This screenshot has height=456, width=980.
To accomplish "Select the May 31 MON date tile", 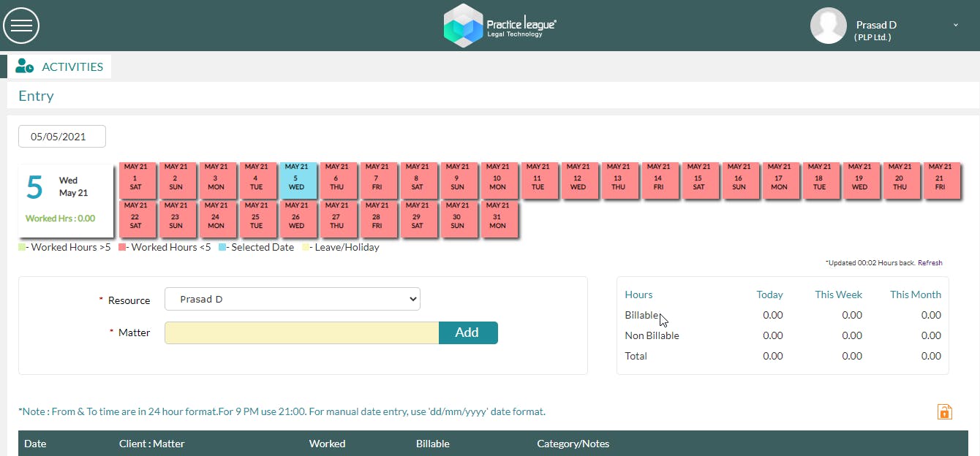I will [x=497, y=218].
